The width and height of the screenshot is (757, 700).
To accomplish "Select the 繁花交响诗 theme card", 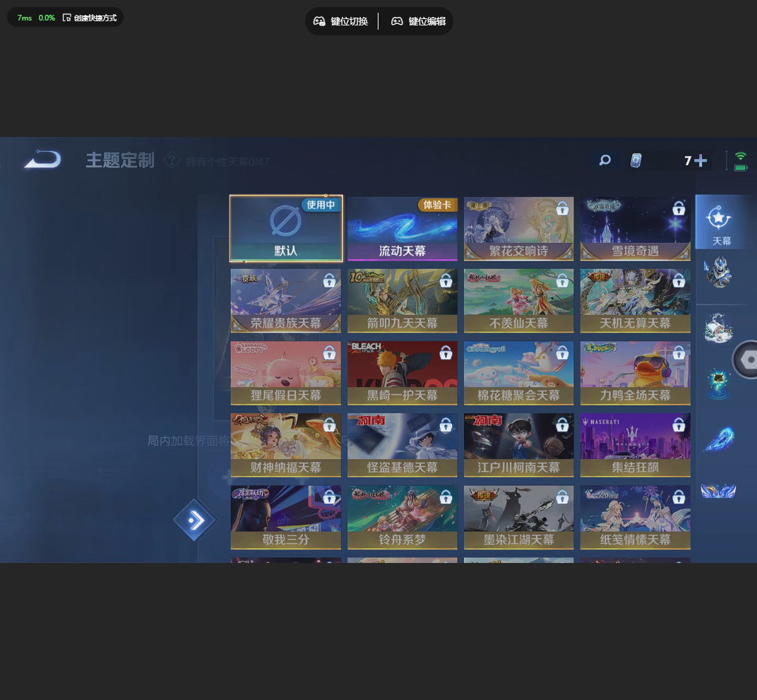I will [x=518, y=228].
